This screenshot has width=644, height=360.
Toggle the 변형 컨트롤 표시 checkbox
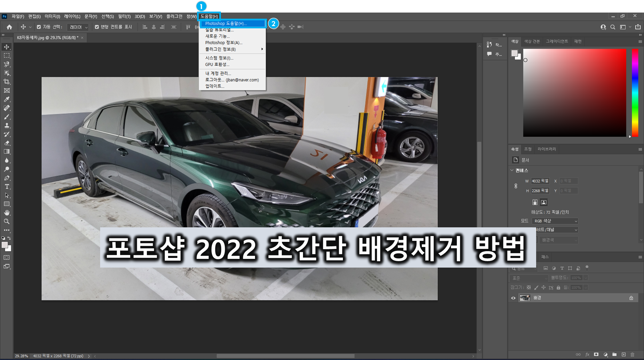pyautogui.click(x=97, y=27)
